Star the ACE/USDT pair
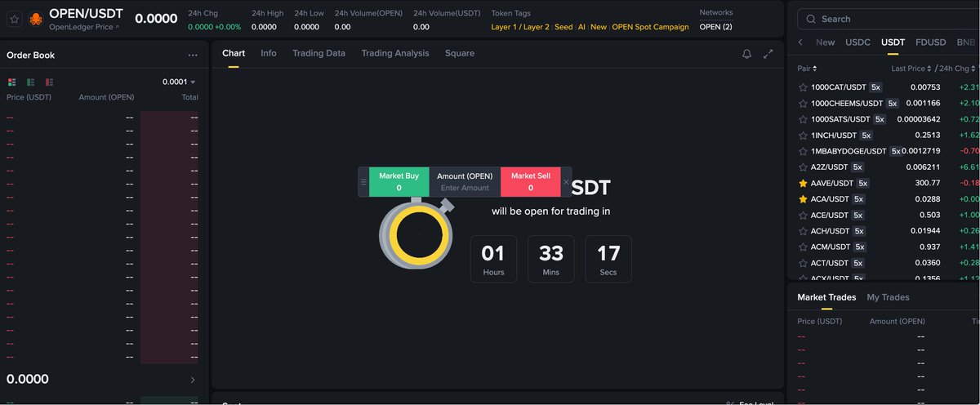This screenshot has width=980, height=405. click(803, 215)
